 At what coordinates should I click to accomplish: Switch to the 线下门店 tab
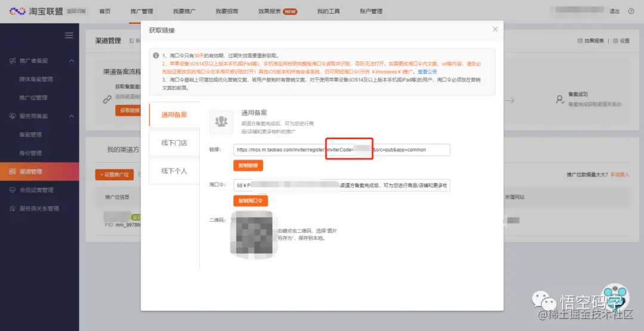tap(174, 143)
